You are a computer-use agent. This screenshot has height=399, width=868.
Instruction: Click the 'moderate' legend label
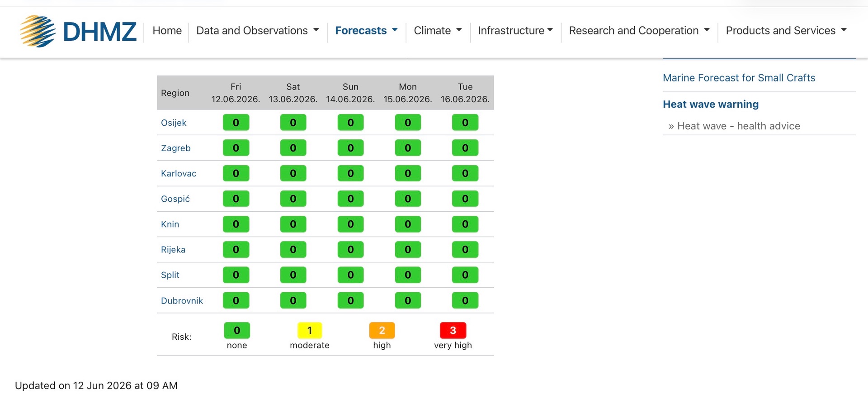coord(310,345)
